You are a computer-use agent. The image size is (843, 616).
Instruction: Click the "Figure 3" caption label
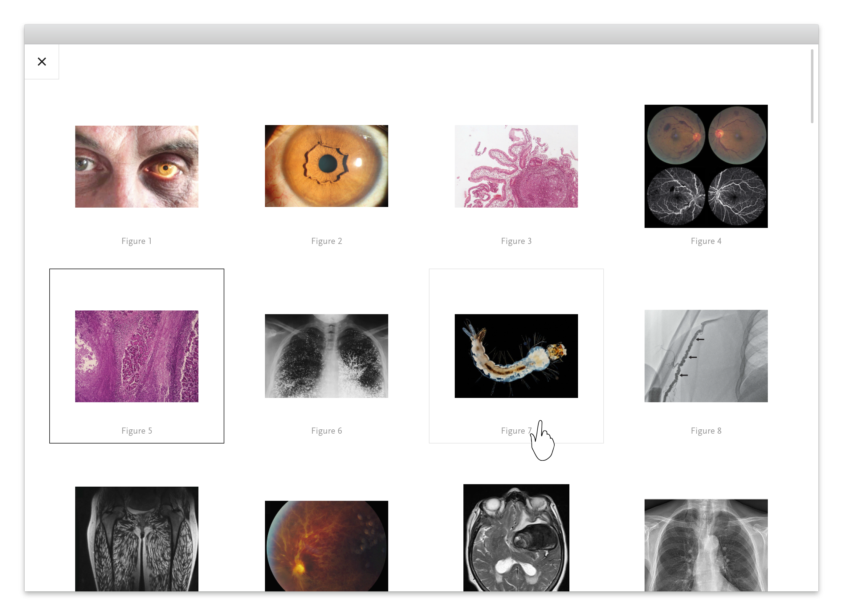tap(516, 241)
